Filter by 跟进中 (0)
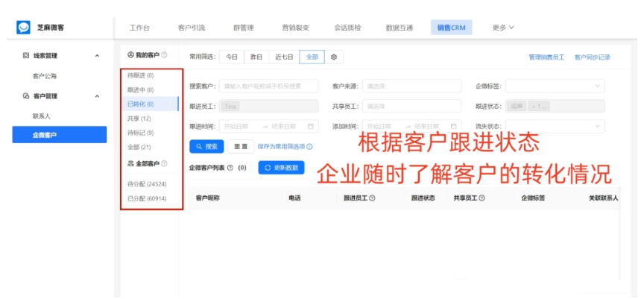This screenshot has height=299, width=644. (x=140, y=90)
